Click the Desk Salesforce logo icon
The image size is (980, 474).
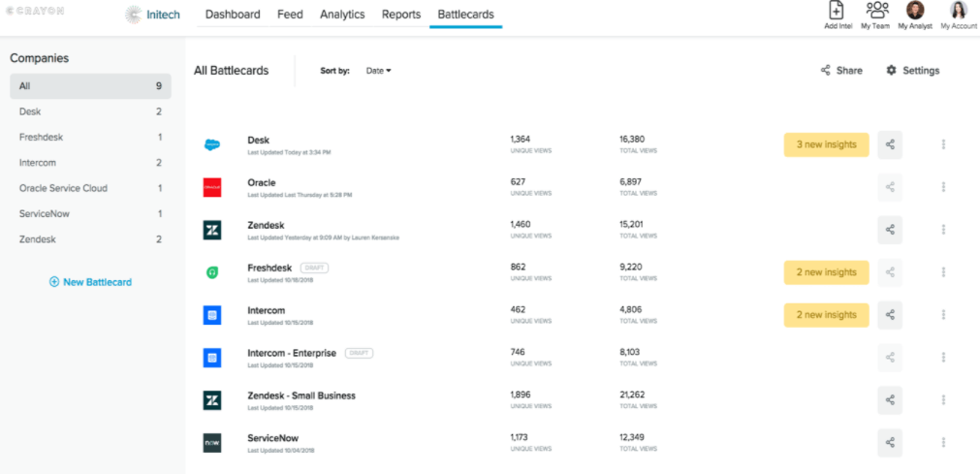212,145
